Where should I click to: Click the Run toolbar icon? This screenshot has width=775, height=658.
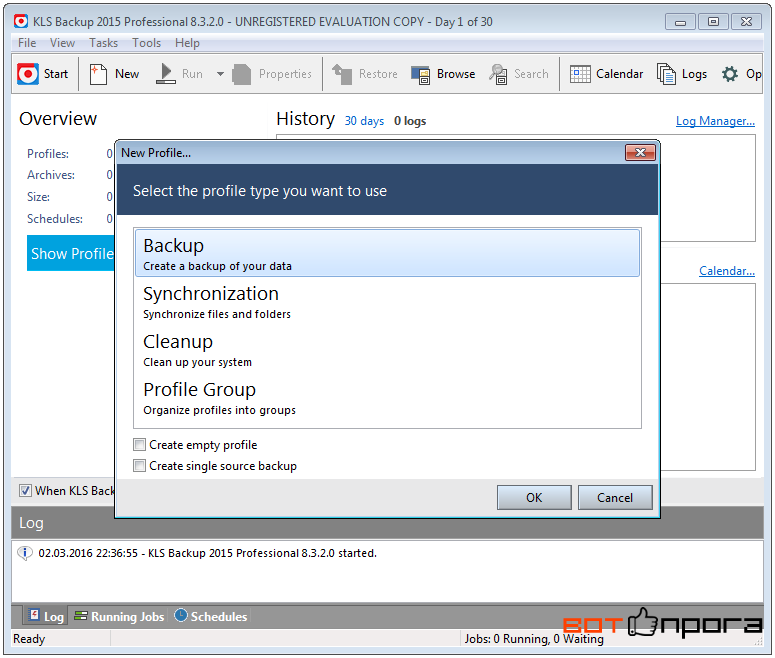click(166, 74)
